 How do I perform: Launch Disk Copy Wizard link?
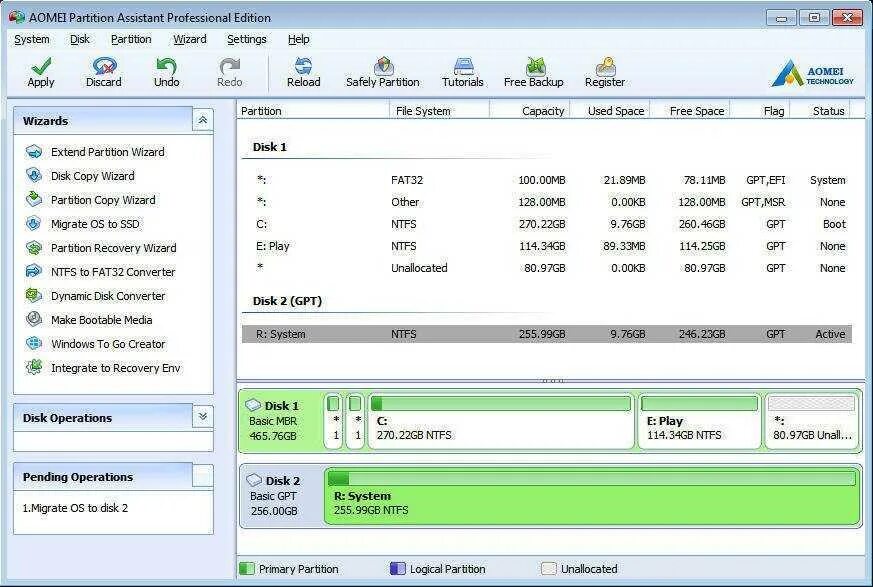click(93, 176)
